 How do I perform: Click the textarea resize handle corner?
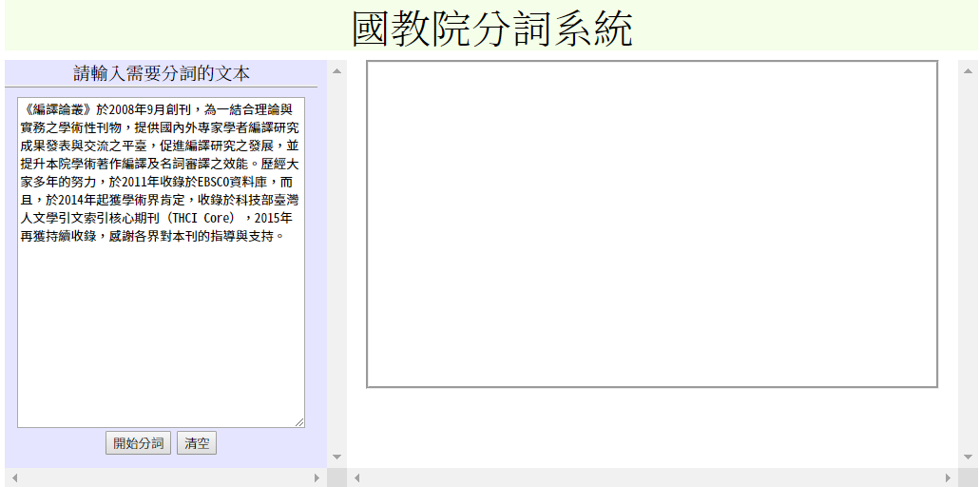pos(299,421)
